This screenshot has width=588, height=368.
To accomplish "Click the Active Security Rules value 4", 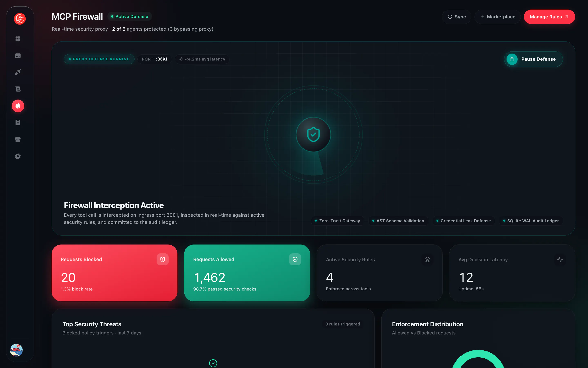I will [330, 277].
